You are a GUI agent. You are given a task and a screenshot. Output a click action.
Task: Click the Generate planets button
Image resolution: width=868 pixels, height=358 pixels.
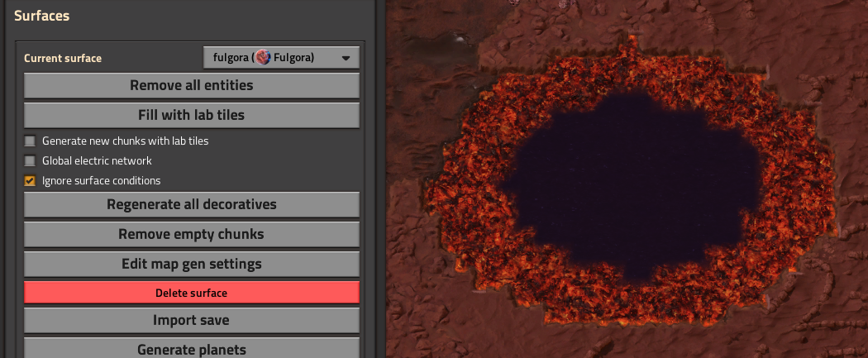[192, 349]
